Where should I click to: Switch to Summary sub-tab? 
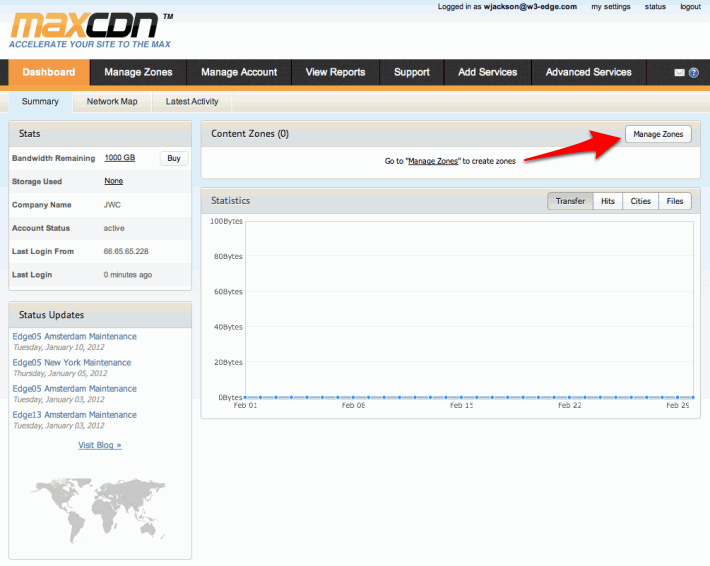point(40,101)
